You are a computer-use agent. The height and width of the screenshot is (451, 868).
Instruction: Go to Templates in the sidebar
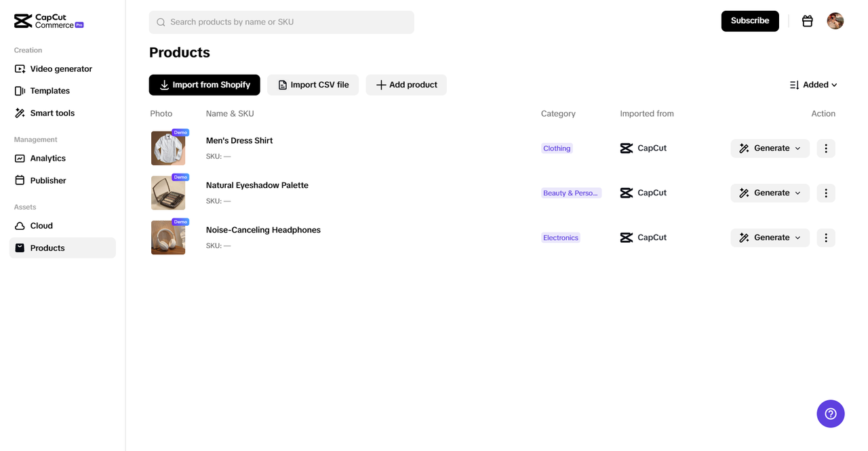(x=50, y=91)
